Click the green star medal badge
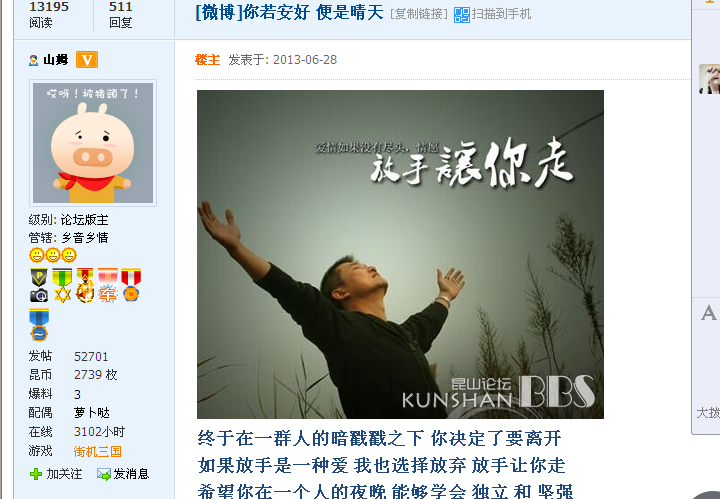 coord(62,286)
